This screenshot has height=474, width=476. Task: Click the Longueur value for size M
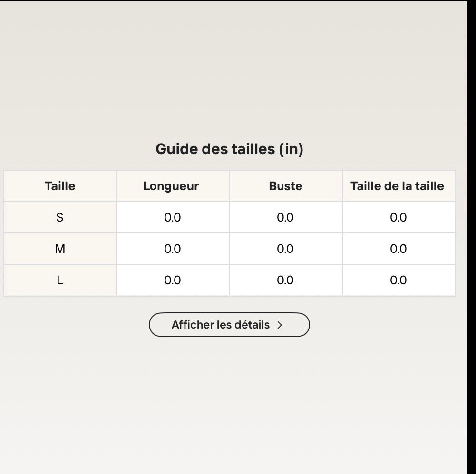click(x=173, y=249)
